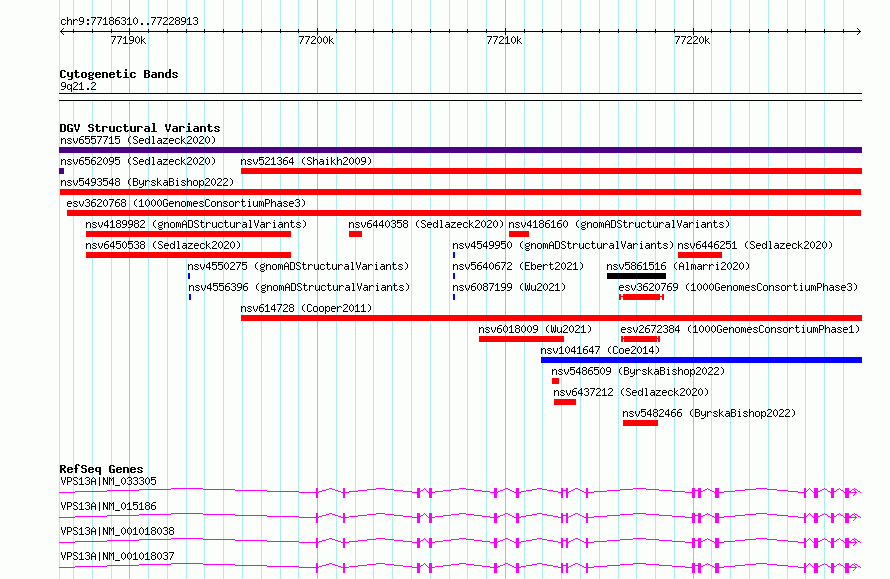Open nsv6018009 (Wu2021) label
The image size is (890, 579).
tap(535, 329)
